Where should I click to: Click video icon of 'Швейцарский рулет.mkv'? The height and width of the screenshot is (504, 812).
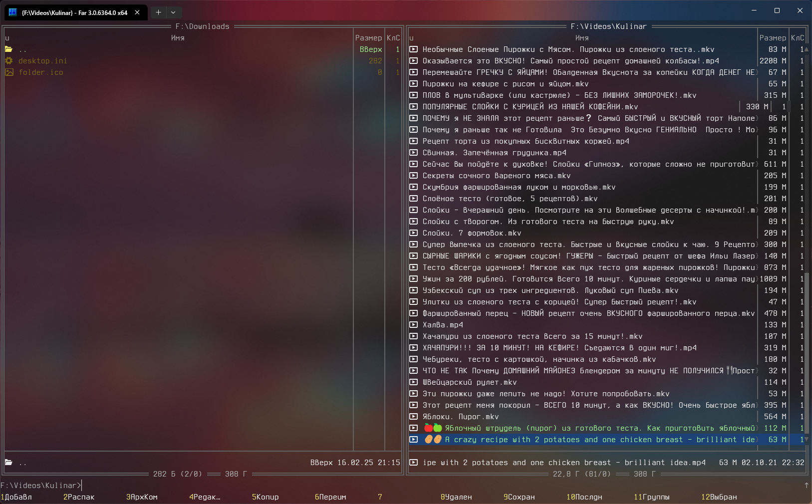point(413,382)
